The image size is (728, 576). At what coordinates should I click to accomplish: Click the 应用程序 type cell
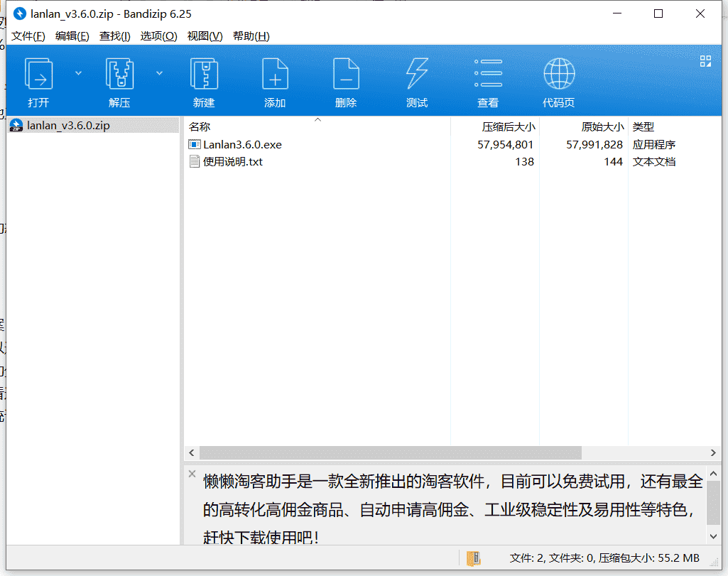tap(653, 144)
